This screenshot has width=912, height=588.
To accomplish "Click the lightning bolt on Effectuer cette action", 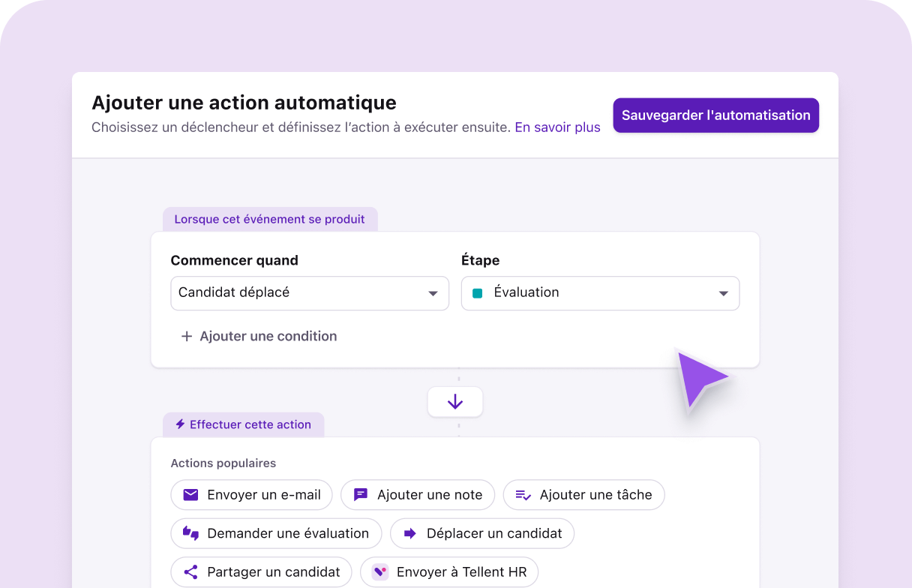I will (x=179, y=424).
